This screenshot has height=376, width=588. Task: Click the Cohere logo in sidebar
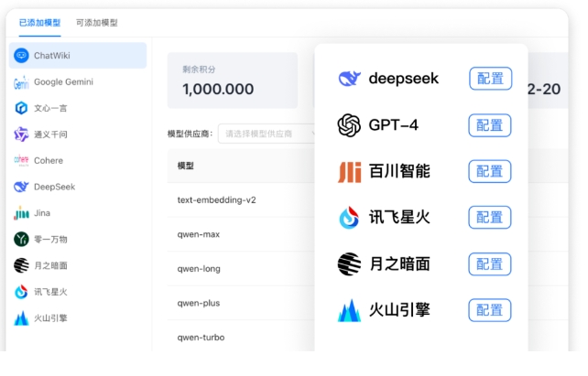pos(21,160)
